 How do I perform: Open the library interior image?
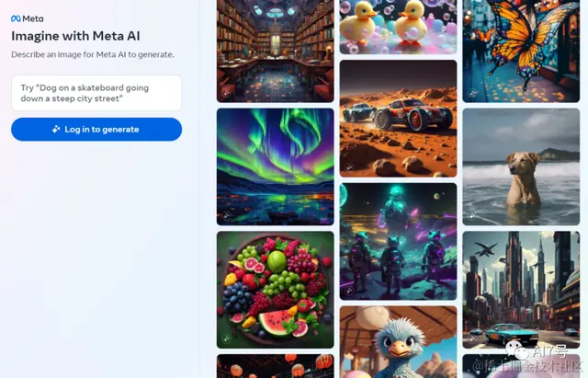pyautogui.click(x=276, y=51)
